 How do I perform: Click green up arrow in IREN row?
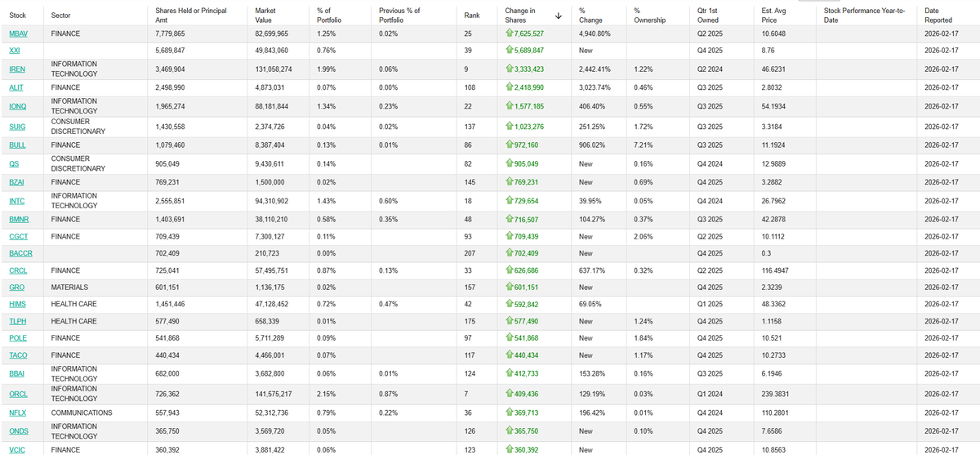510,69
